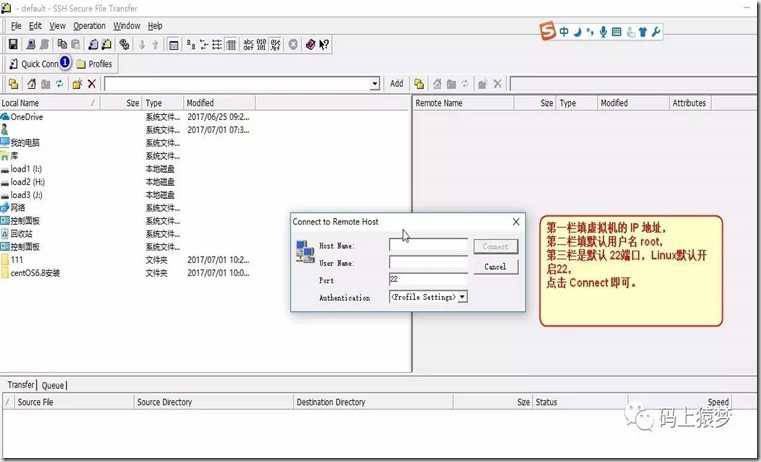Viewport: 761px width, 462px height.
Task: Open the Window menu
Action: click(x=127, y=26)
